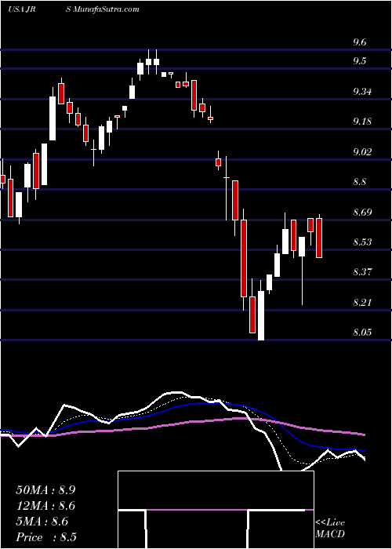Viewport: 392px width, 549px height.
Task: Click the 9.34 price axis label
Action: click(362, 92)
